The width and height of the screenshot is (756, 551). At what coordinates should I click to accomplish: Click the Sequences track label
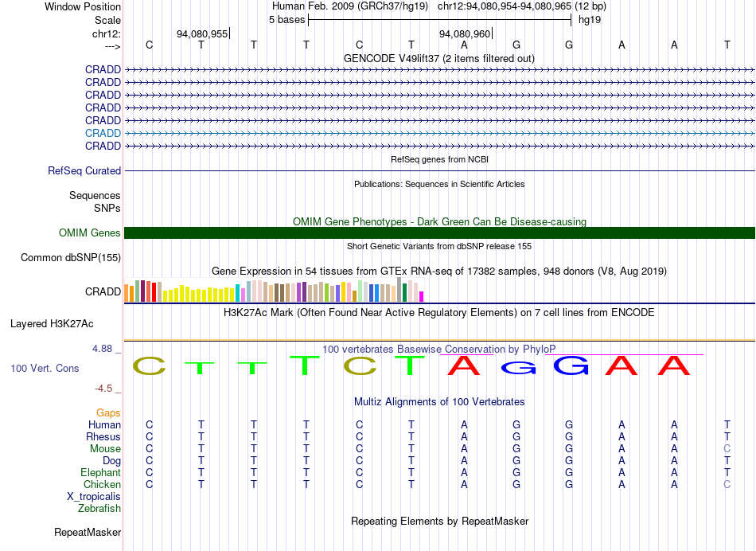(x=95, y=195)
